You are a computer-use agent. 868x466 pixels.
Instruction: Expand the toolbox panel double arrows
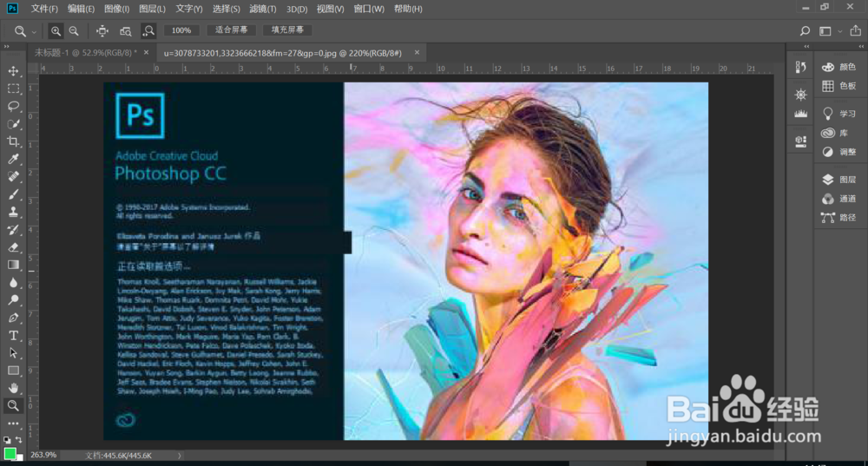[7, 47]
